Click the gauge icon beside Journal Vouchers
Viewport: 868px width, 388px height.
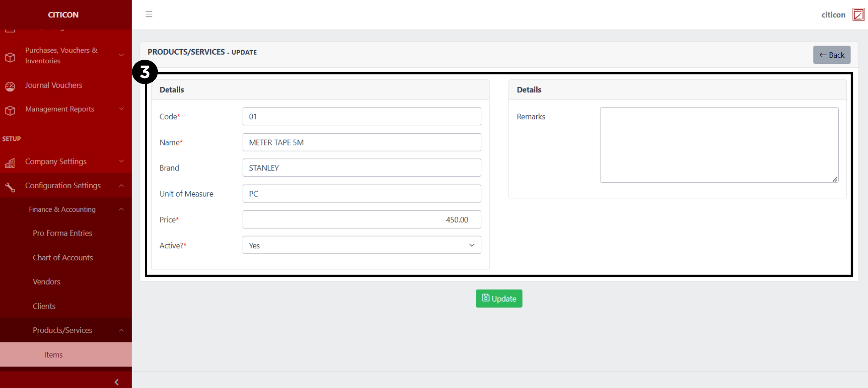pos(10,86)
